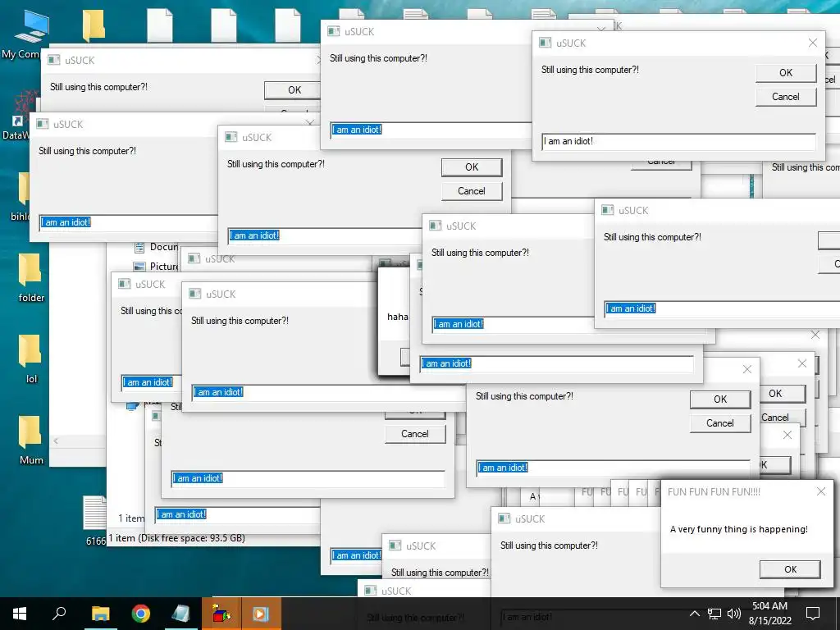Open the network status tray icon
The image size is (840, 630).
714,614
